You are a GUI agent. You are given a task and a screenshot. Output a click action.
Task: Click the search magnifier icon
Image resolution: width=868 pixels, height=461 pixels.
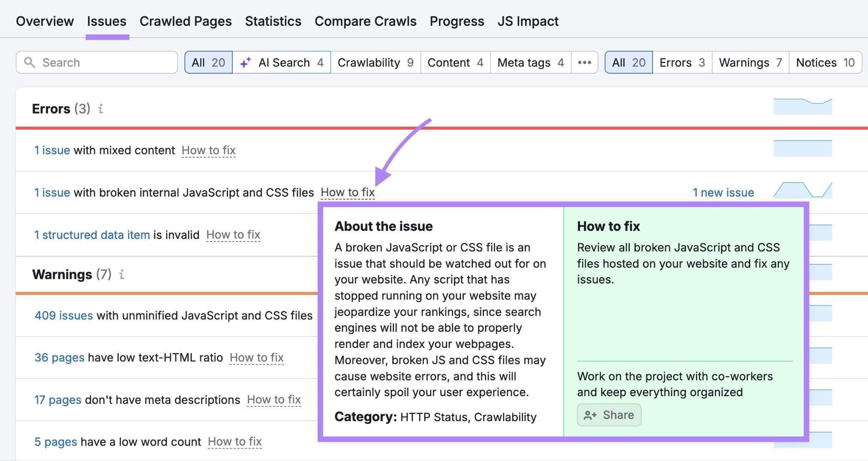(30, 62)
